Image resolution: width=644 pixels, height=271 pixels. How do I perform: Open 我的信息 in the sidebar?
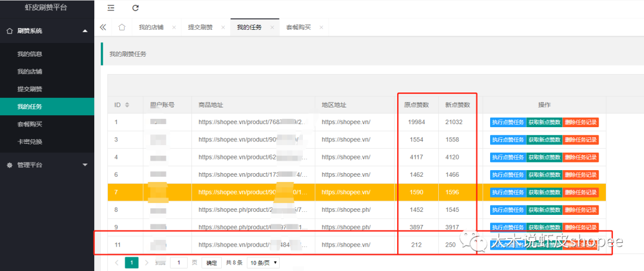(47, 54)
